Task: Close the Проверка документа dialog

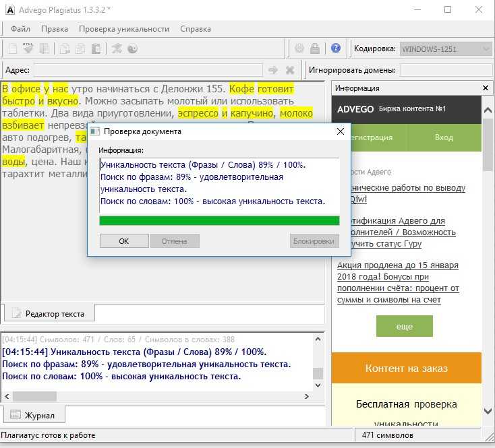Action: point(341,131)
